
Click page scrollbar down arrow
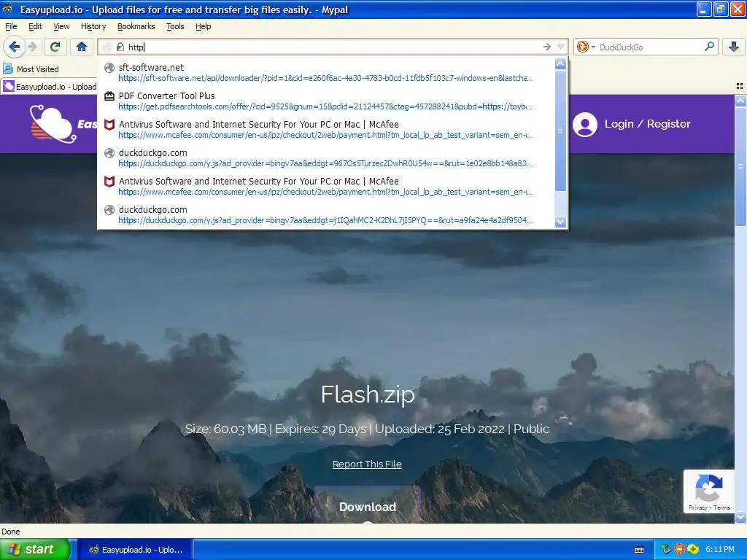point(740,517)
